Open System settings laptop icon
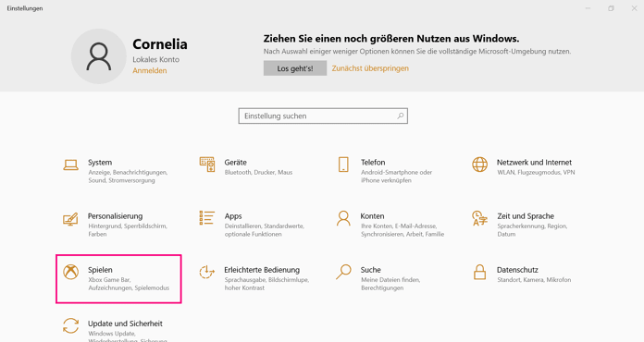 70,165
